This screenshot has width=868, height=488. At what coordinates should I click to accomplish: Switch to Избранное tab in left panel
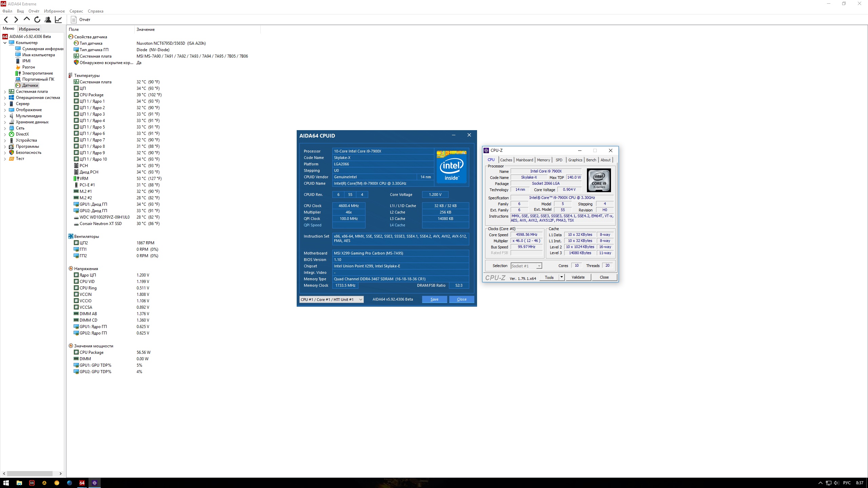point(29,29)
